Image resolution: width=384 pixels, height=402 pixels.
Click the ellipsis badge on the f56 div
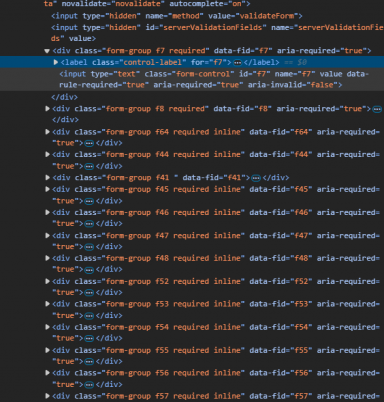89,385
